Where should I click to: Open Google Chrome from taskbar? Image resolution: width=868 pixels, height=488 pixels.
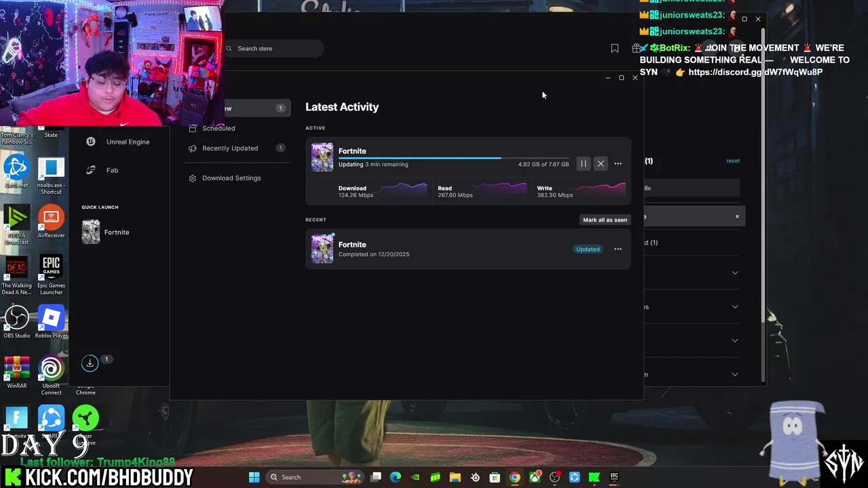515,477
